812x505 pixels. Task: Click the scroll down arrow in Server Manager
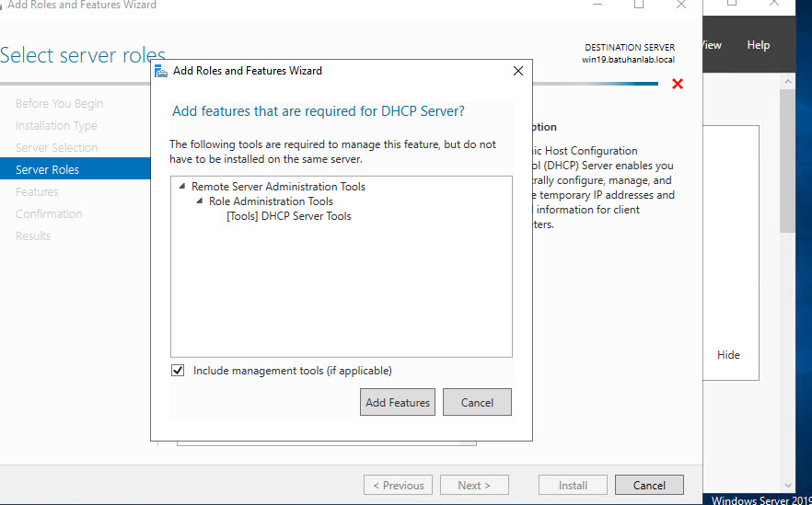pyautogui.click(x=787, y=485)
